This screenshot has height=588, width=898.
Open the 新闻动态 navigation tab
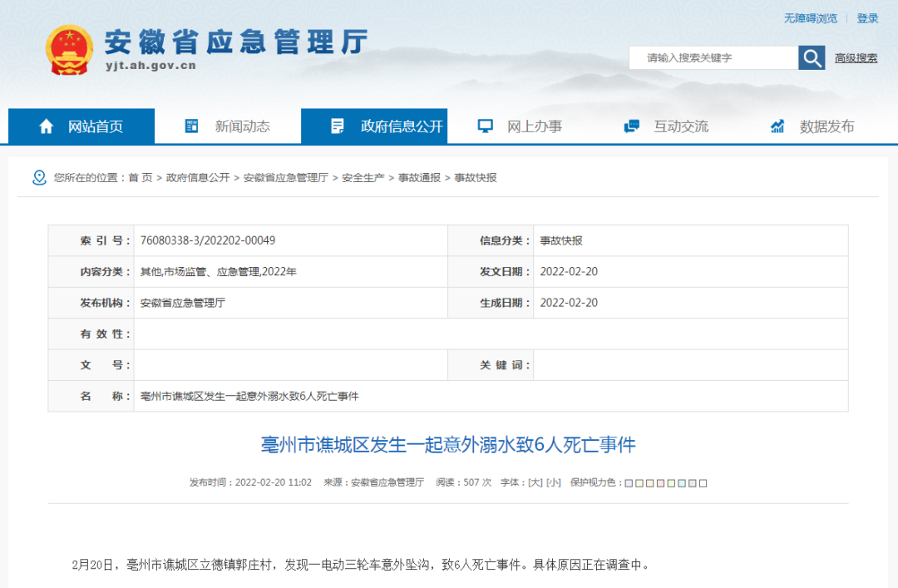[228, 126]
